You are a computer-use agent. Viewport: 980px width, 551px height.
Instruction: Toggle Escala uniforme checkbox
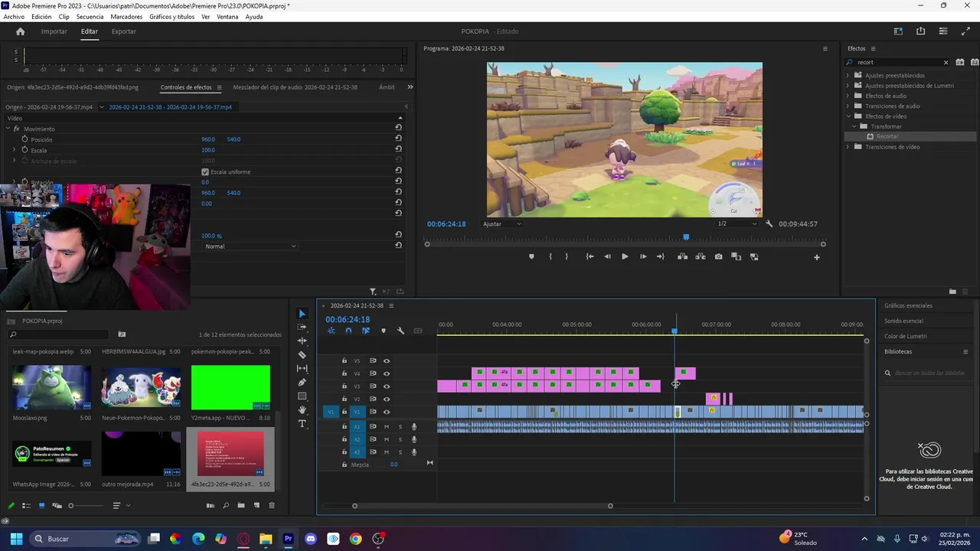(x=205, y=171)
